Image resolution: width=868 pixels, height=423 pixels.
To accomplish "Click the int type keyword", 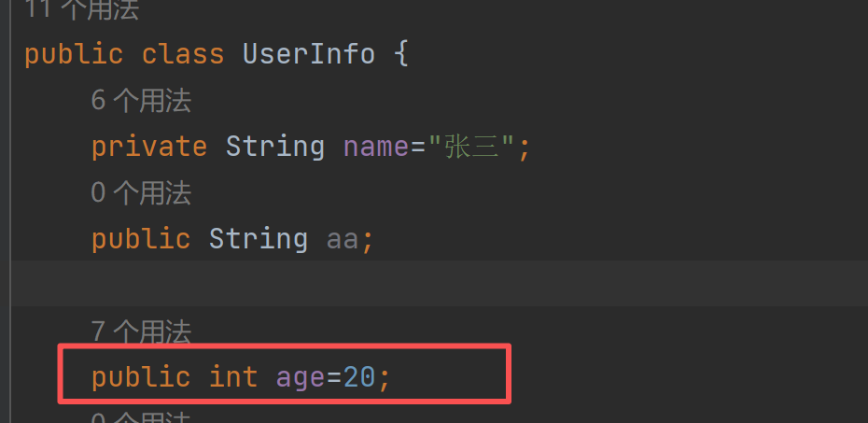I will (233, 377).
